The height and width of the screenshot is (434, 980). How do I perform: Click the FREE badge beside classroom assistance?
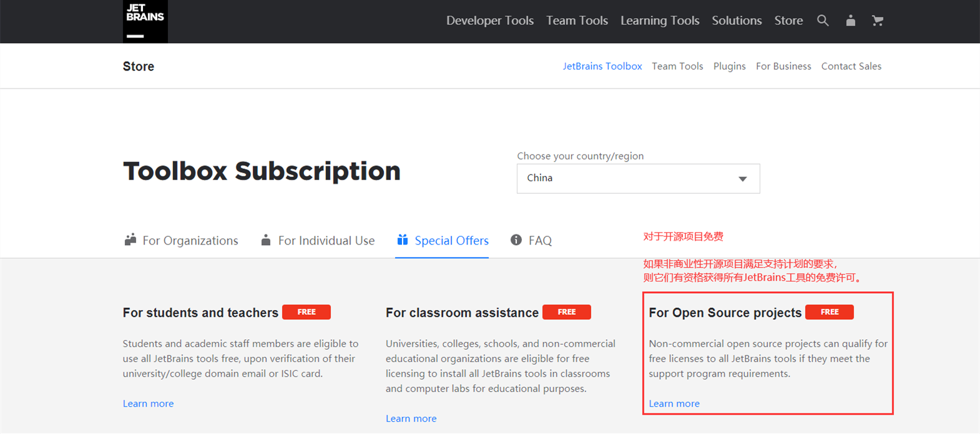click(567, 312)
